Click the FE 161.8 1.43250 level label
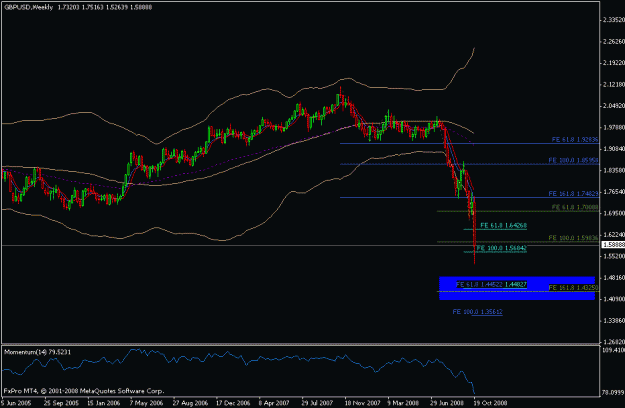625x408 pixels. click(x=573, y=288)
